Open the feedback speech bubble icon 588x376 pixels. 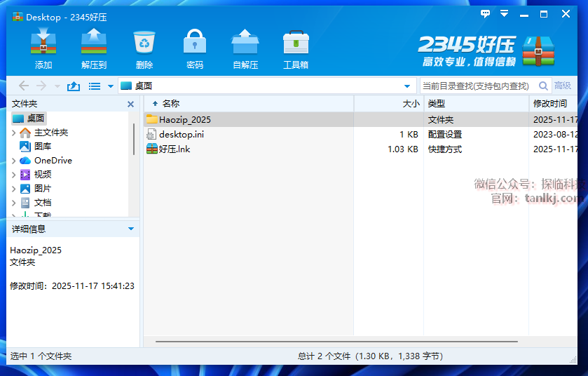[x=485, y=14]
